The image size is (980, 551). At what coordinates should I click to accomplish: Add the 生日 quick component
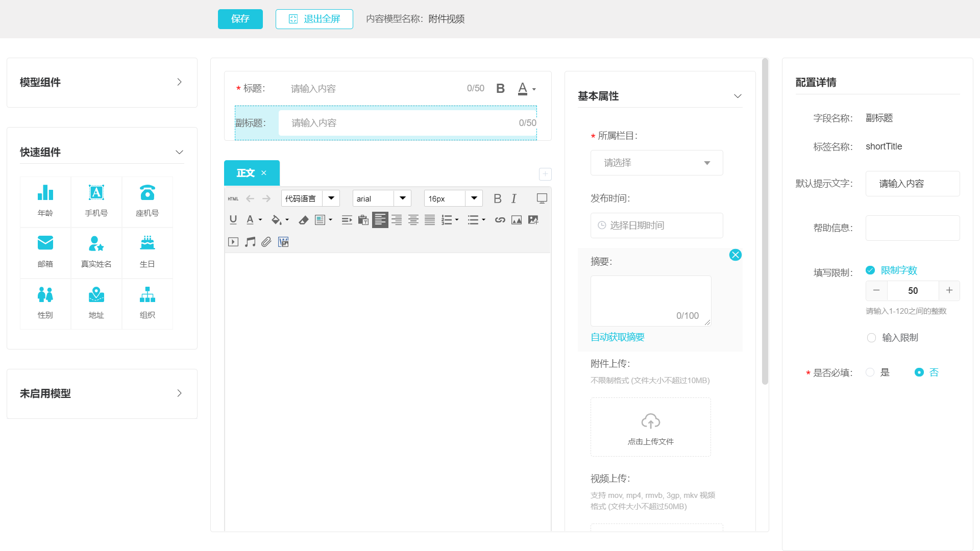click(x=148, y=252)
